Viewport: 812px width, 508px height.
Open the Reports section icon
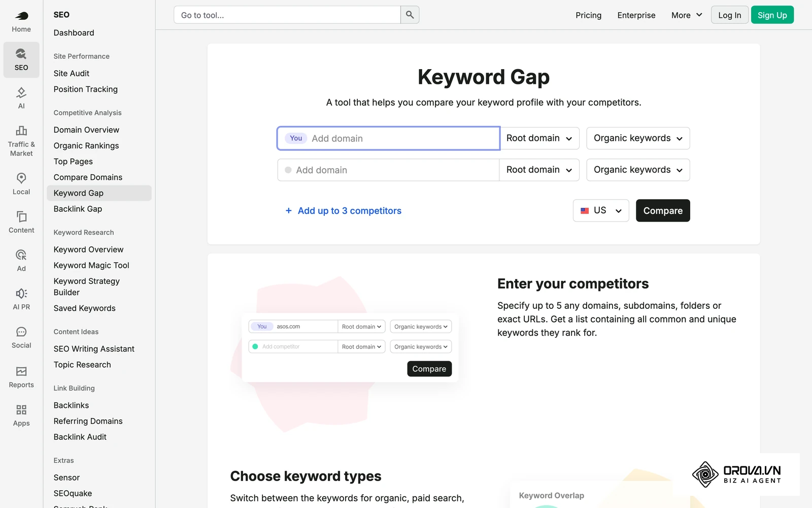coord(21,371)
